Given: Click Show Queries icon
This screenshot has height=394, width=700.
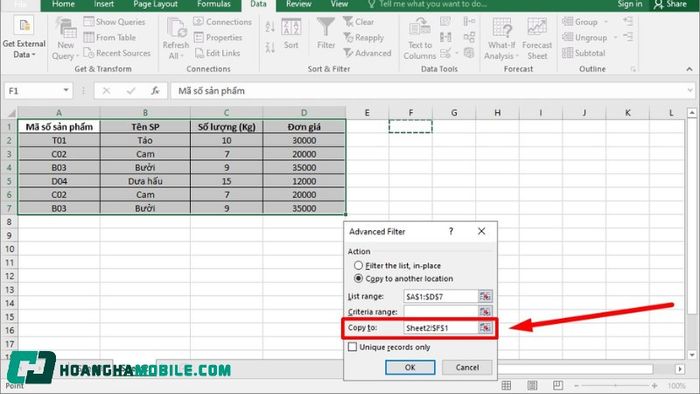Looking at the screenshot, I should click(89, 21).
